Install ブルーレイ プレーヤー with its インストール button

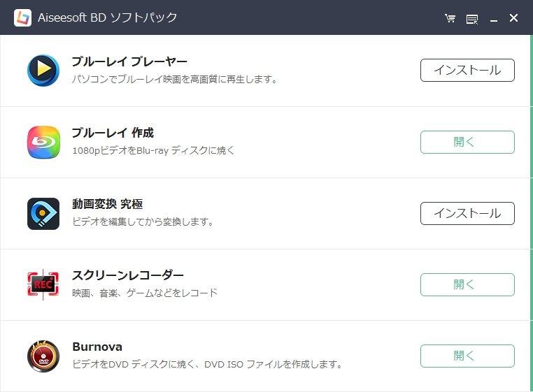pos(467,71)
